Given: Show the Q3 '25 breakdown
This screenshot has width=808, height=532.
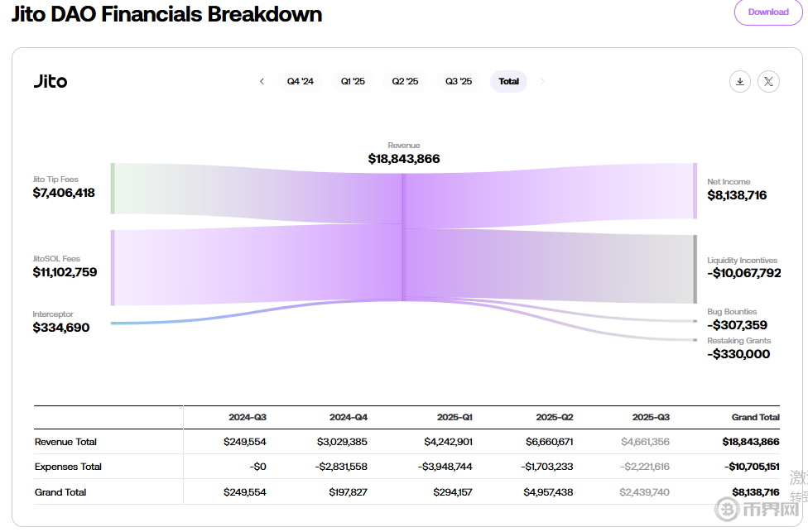Looking at the screenshot, I should [x=459, y=81].
